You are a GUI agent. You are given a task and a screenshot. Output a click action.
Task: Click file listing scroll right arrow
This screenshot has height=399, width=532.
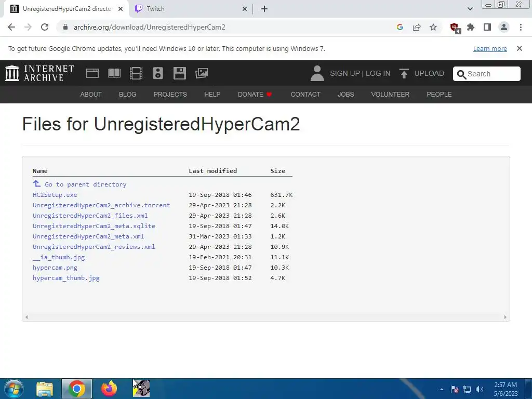505,317
